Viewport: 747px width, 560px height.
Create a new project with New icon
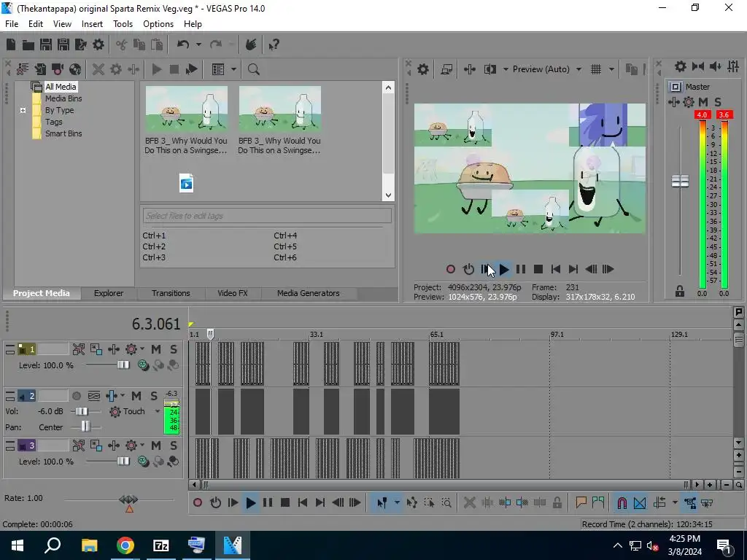(x=11, y=44)
